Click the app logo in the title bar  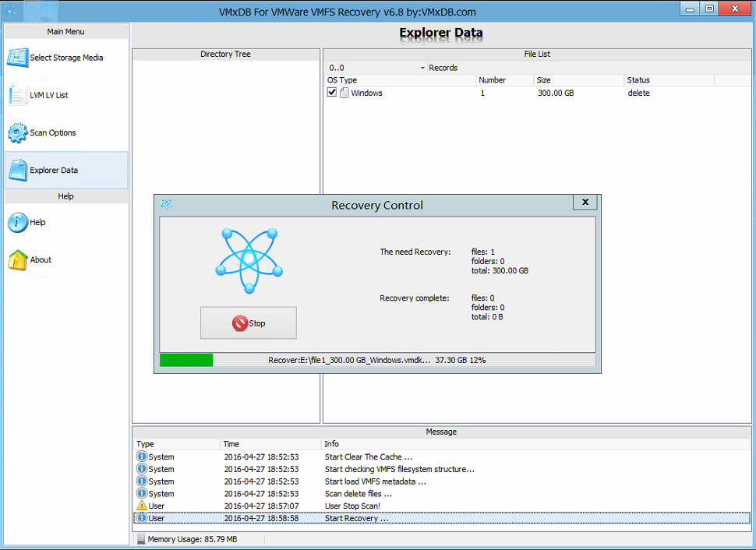(x=10, y=12)
